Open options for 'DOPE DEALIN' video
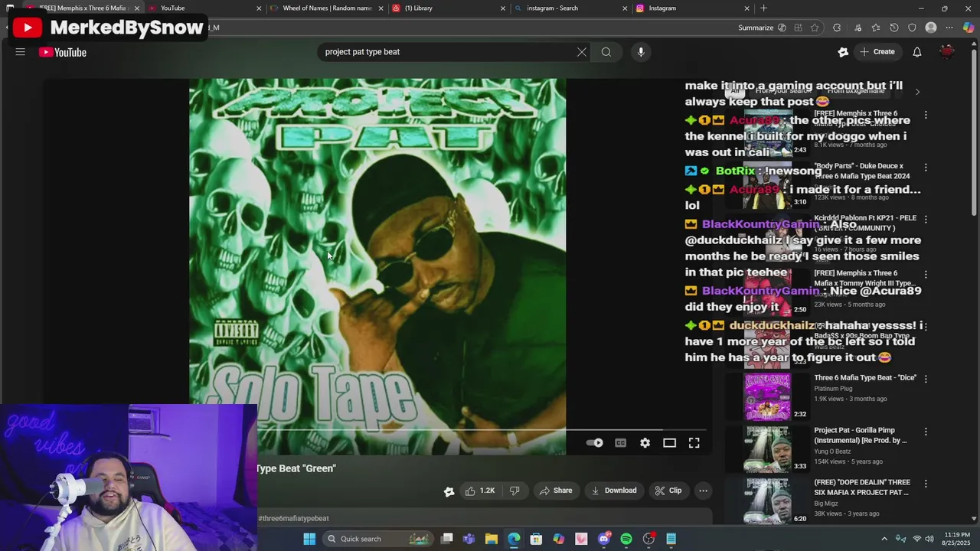980x551 pixels. 926,484
